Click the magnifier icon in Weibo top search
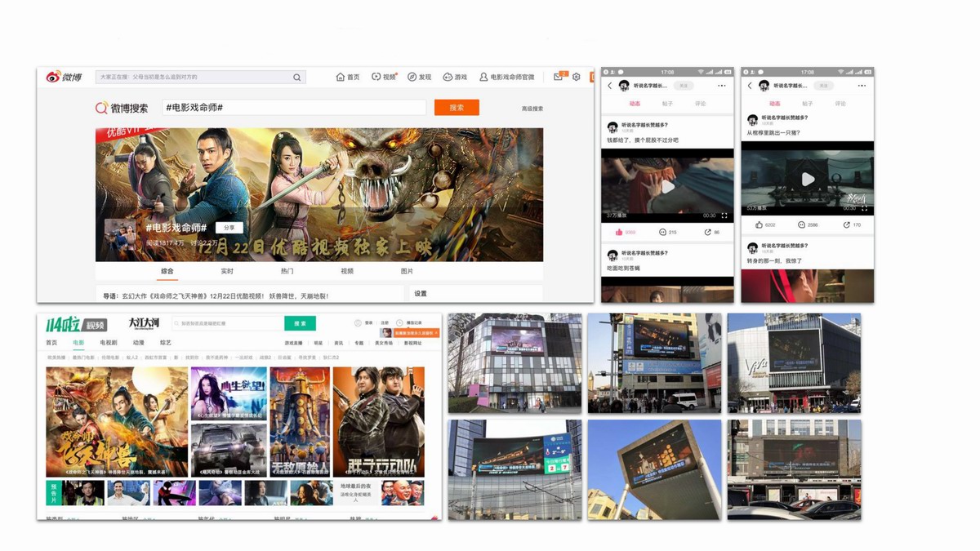This screenshot has height=551, width=980. (x=296, y=78)
